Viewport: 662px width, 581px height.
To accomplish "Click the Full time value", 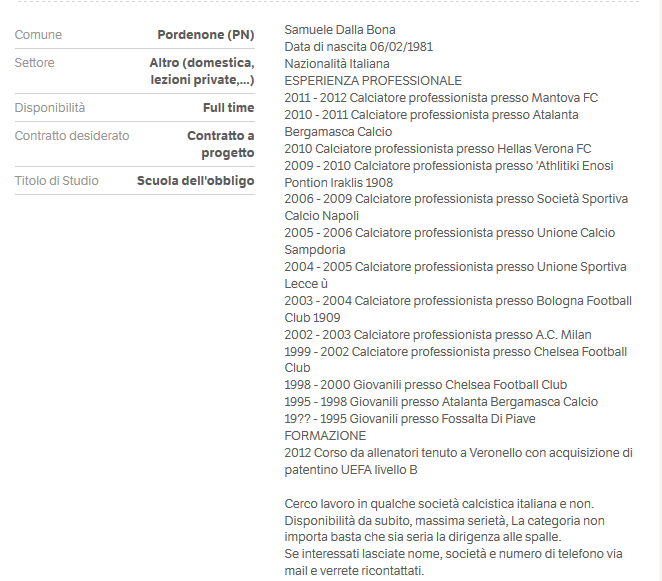I will coord(228,108).
